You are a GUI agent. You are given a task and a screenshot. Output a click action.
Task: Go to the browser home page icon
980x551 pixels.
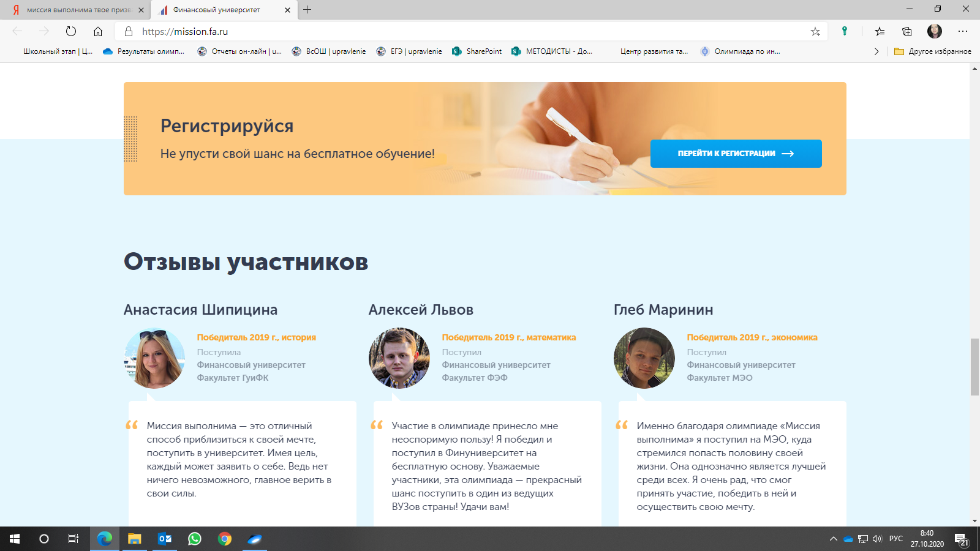point(98,31)
